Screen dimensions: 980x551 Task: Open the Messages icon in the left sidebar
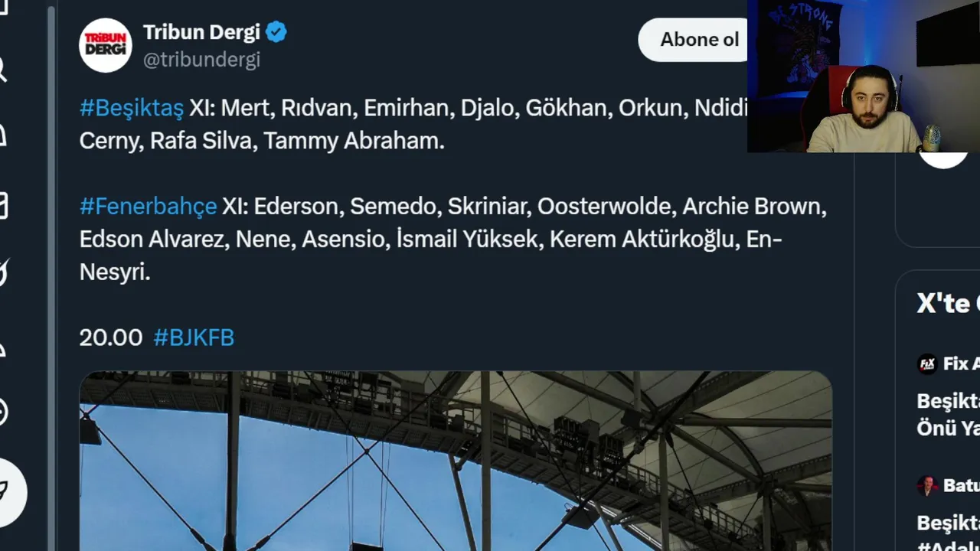[3, 205]
